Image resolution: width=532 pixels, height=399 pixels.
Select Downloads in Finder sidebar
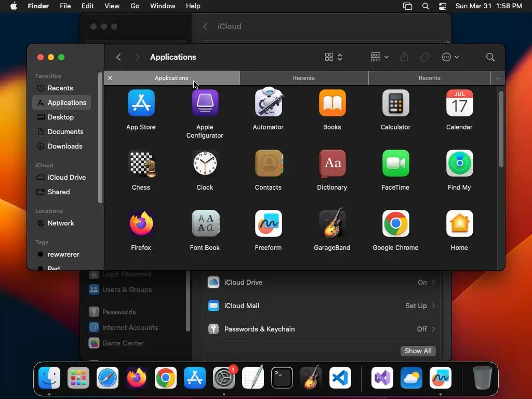click(x=61, y=146)
